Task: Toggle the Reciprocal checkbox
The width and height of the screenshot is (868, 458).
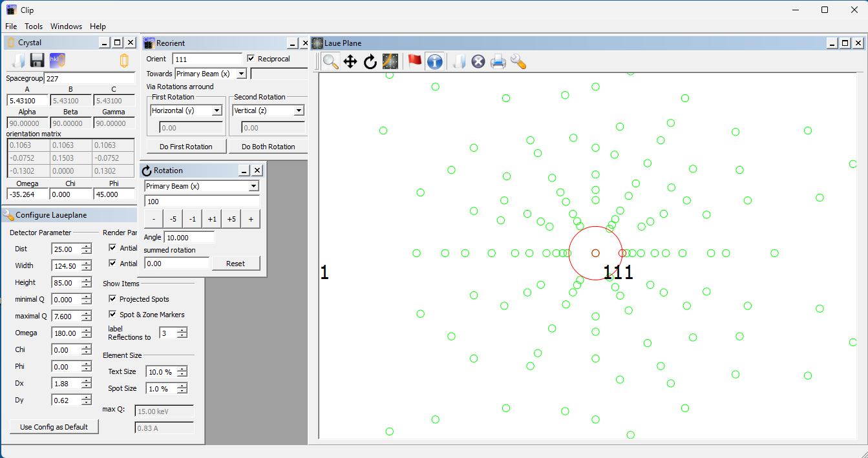Action: point(251,59)
